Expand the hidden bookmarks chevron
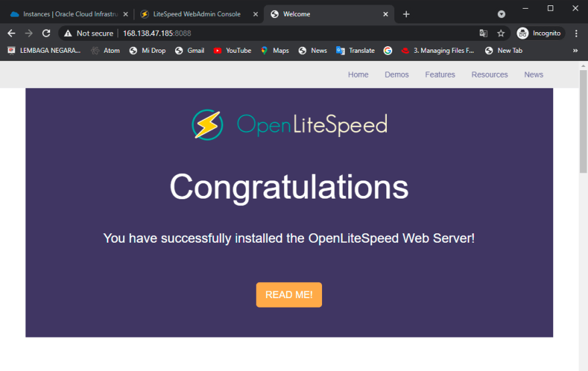 [x=575, y=51]
